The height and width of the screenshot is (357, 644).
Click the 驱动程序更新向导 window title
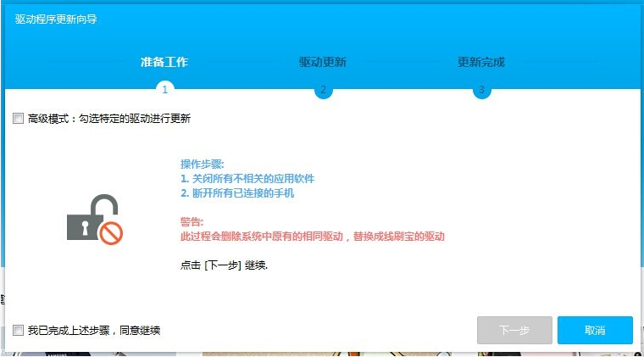pos(56,19)
